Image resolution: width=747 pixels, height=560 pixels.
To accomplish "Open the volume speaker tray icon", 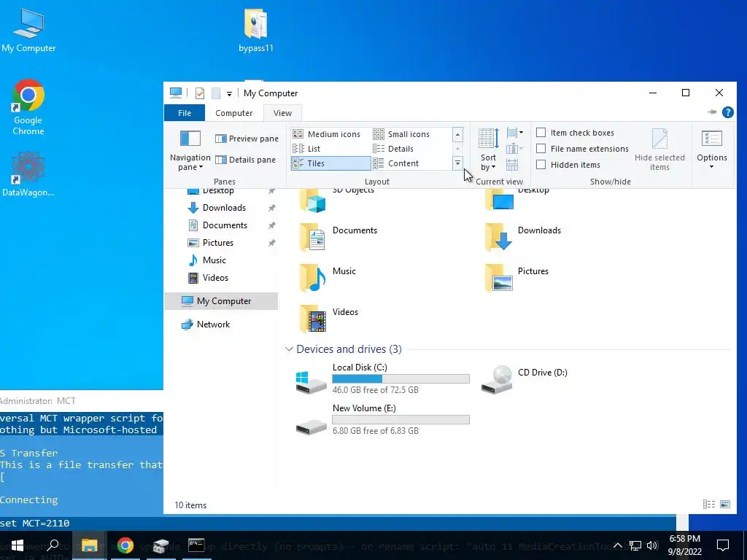I will tap(652, 545).
